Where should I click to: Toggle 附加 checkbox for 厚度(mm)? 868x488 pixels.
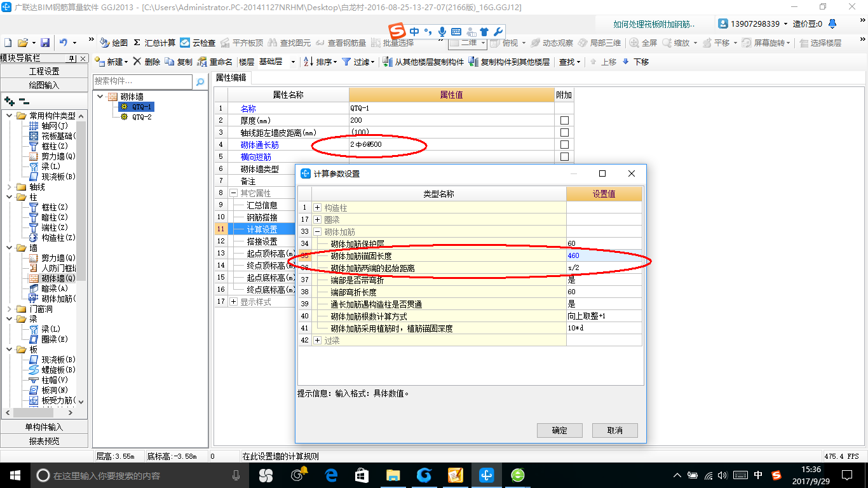coord(564,120)
